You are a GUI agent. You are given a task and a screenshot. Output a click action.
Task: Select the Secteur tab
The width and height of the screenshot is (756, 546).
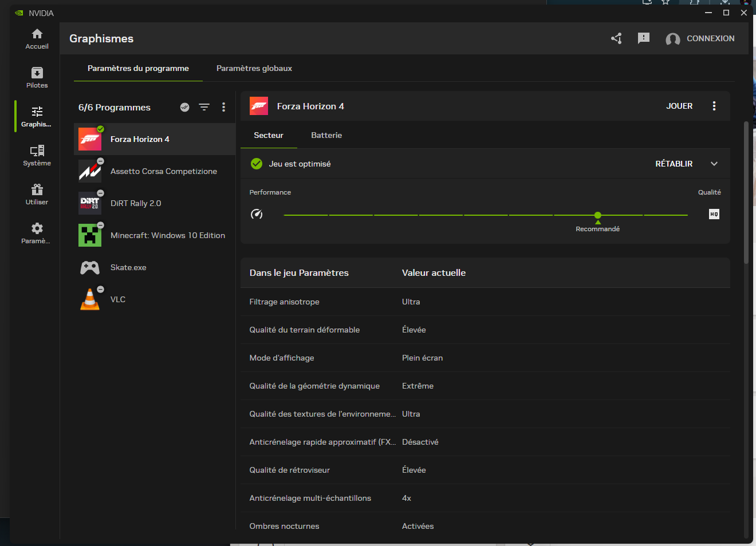pyautogui.click(x=269, y=135)
